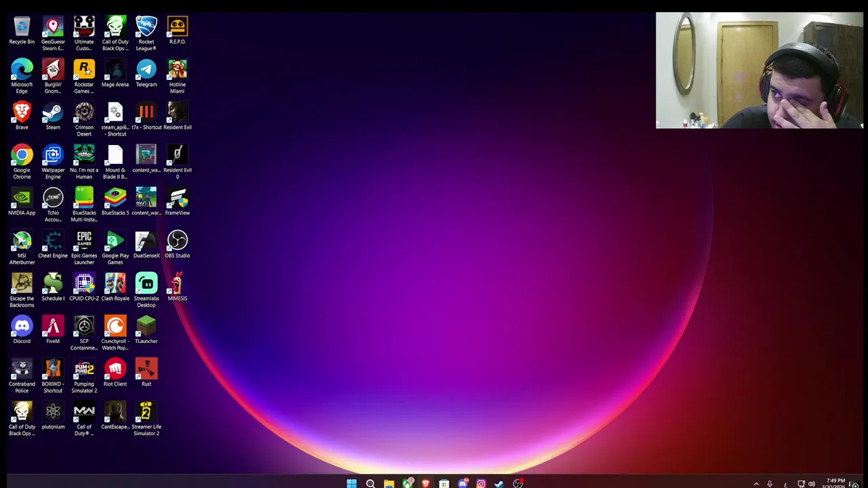Open the Recycle Bin desktop icon
Screen dimensions: 868x488
(x=22, y=31)
